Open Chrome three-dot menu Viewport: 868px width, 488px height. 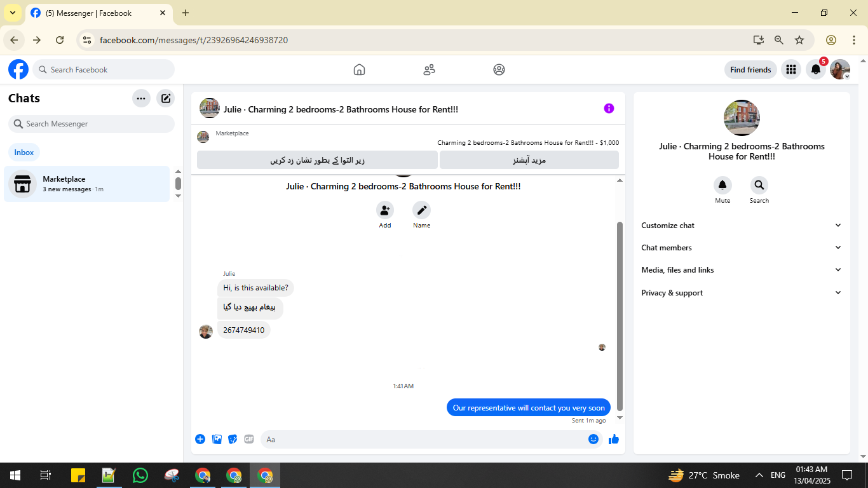tap(854, 40)
